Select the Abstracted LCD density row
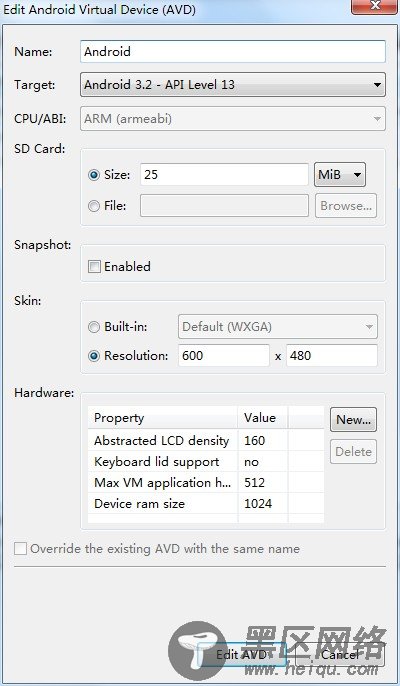The image size is (400, 686). 206,441
